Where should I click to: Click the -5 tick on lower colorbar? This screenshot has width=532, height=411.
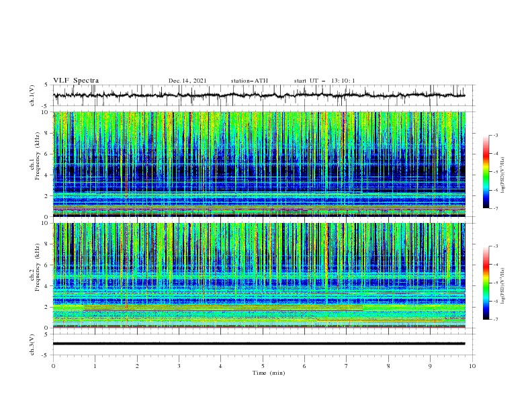pos(495,283)
